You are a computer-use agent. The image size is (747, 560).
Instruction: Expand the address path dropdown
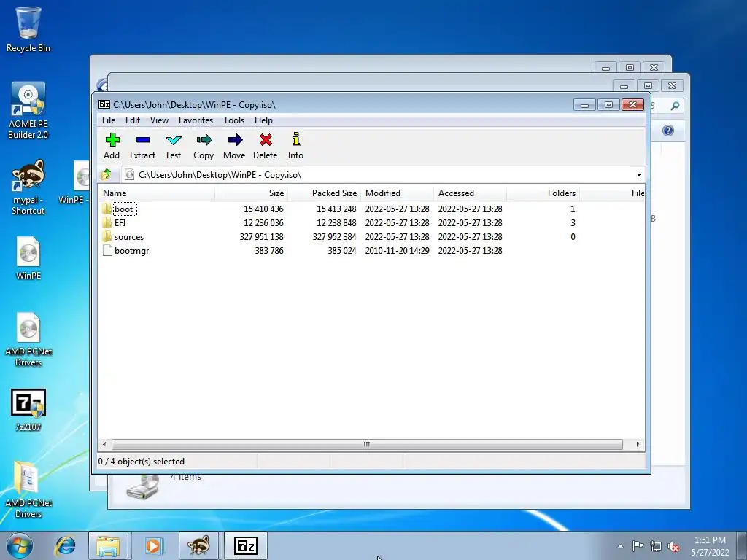coord(639,175)
